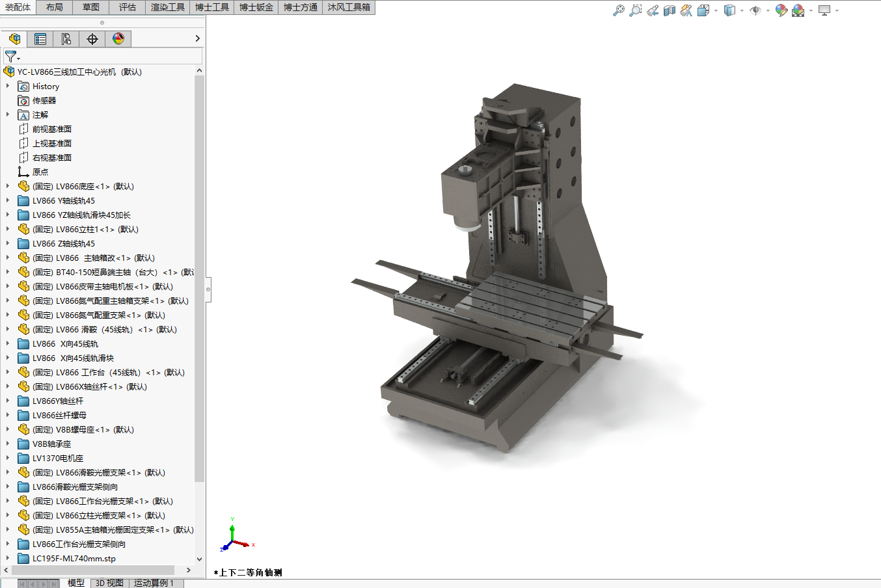Open the 草图 ribbon tab

[x=91, y=7]
